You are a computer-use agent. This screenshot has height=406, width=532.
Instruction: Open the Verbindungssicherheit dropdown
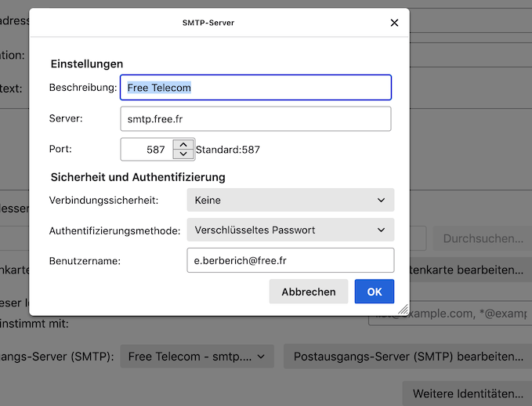290,200
